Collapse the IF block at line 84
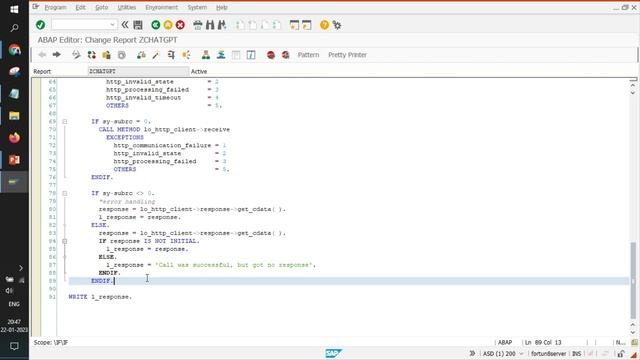640x360 pixels. coord(64,241)
